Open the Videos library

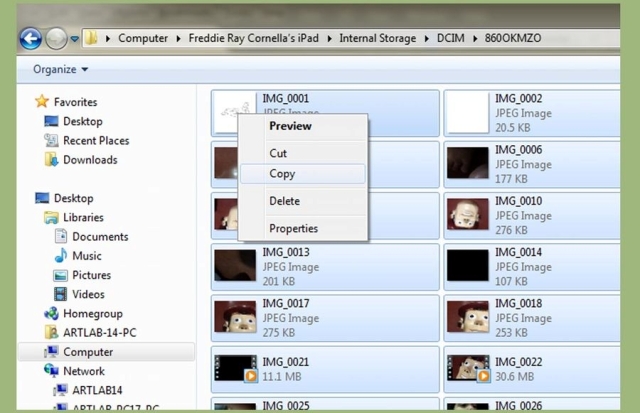click(x=88, y=294)
